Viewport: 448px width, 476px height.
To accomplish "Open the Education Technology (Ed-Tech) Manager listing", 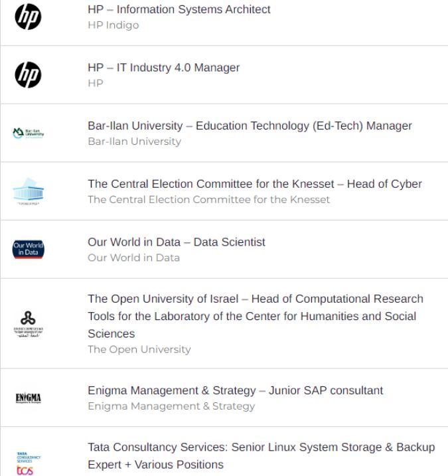I will [x=250, y=125].
